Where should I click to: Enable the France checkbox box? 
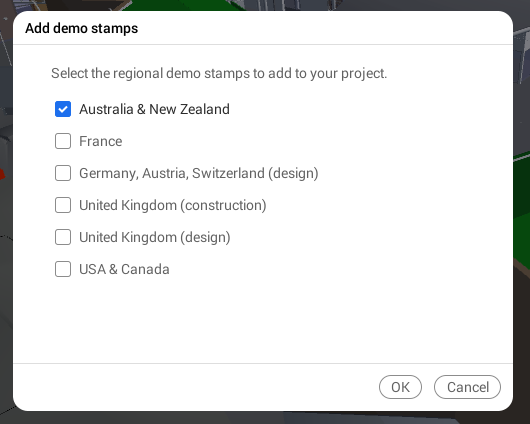click(63, 141)
